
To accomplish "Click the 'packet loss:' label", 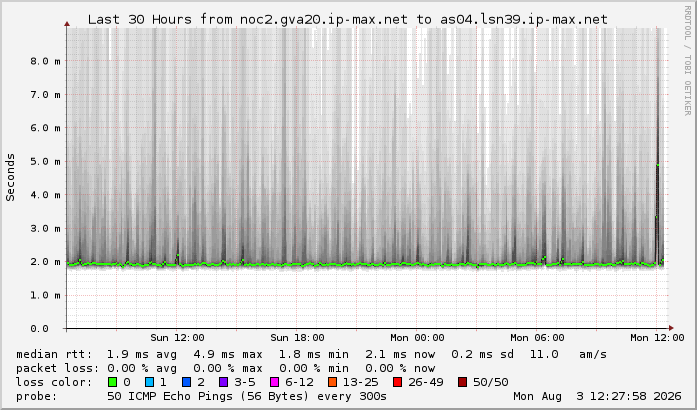I will (58, 368).
